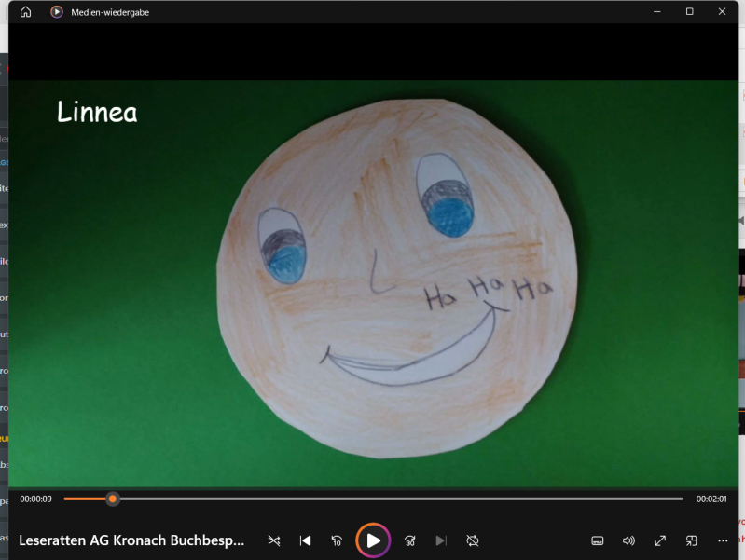The image size is (745, 560).
Task: Go to the previous track
Action: (306, 540)
